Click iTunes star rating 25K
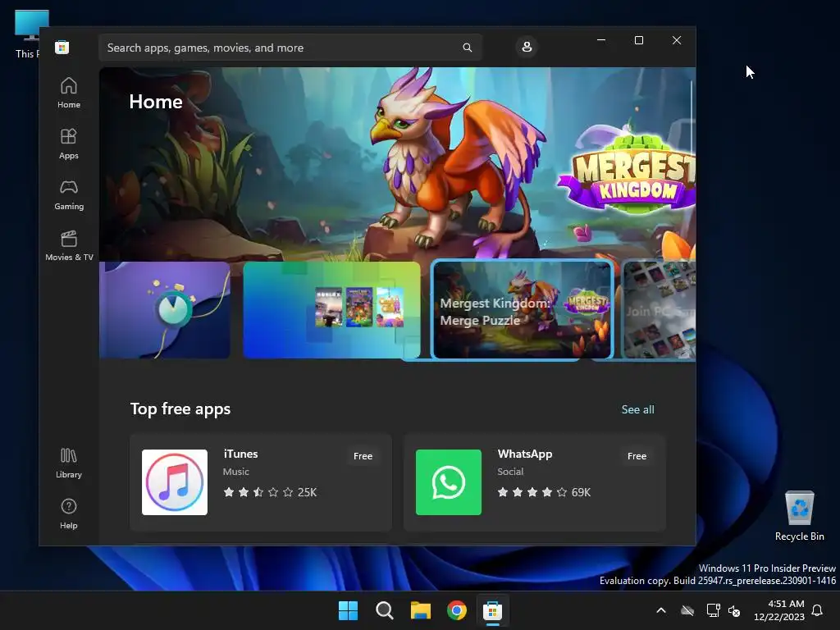The height and width of the screenshot is (630, 840). 270,492
